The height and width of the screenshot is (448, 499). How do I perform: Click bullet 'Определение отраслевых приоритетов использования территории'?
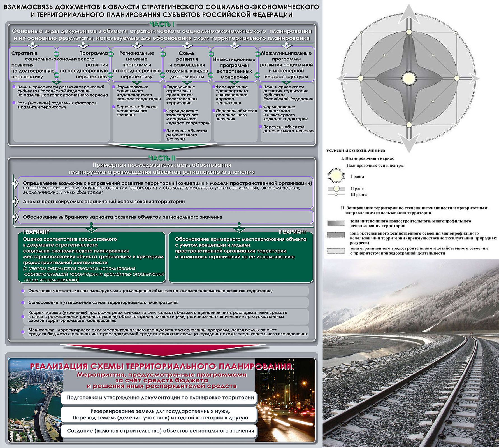[182, 95]
